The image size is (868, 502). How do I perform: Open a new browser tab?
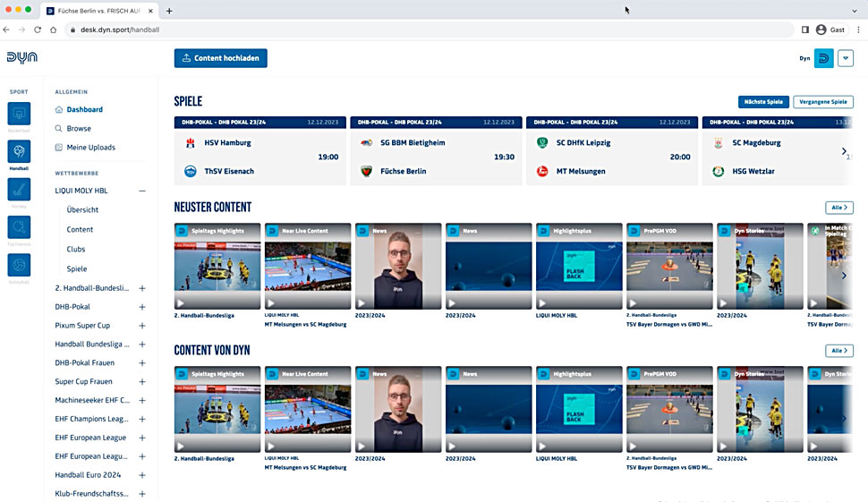click(169, 11)
